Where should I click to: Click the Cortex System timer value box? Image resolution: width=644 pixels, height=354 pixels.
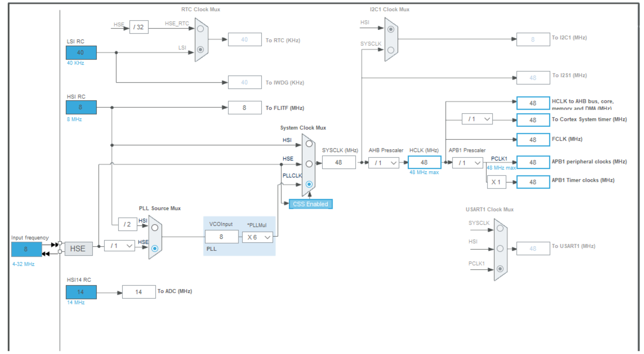coord(533,120)
